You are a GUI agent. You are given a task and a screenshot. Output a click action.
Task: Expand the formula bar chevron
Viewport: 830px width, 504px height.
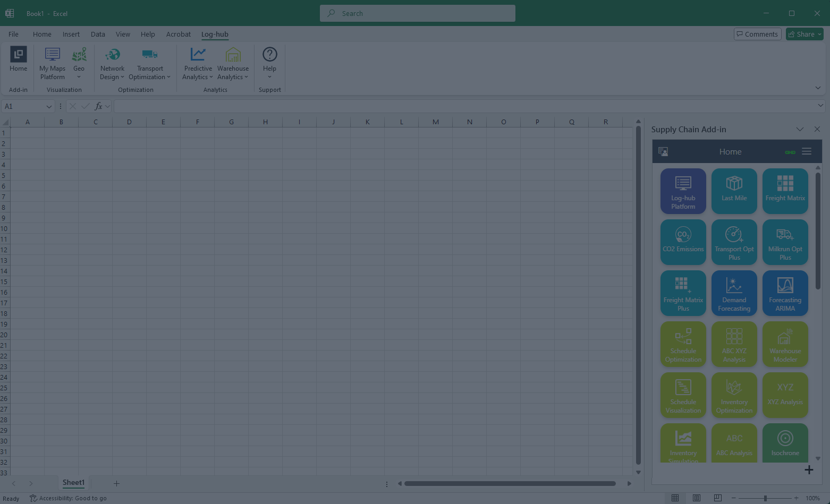tap(820, 106)
